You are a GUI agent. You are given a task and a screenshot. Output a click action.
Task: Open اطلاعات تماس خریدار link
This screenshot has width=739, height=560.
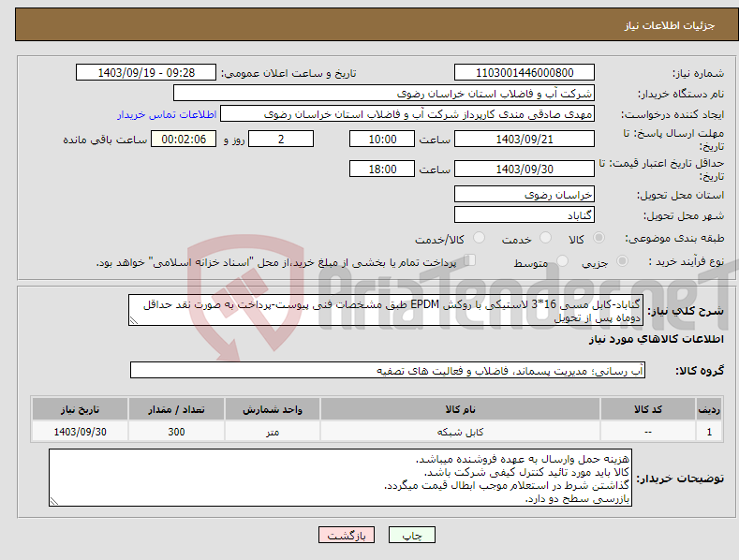coord(167,114)
